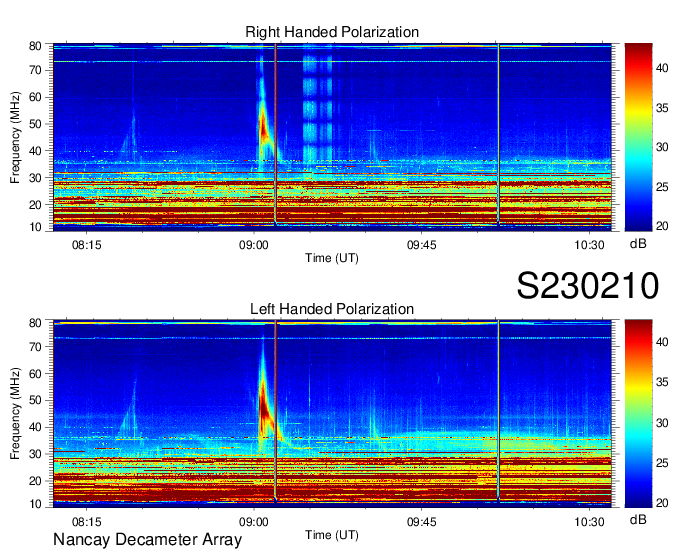This screenshot has width=680, height=552.
Task: Click the 60 MHz tick of Right Handed plot
Action: (35, 97)
